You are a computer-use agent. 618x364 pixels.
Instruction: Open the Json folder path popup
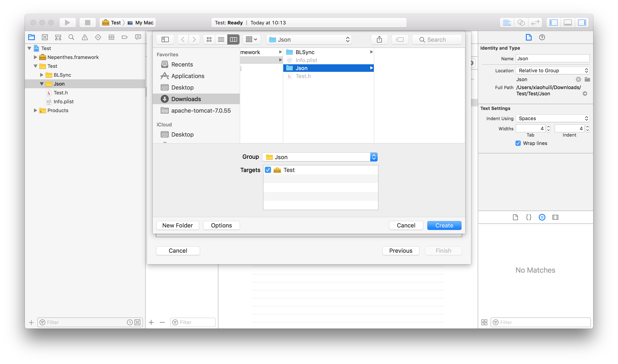(309, 39)
